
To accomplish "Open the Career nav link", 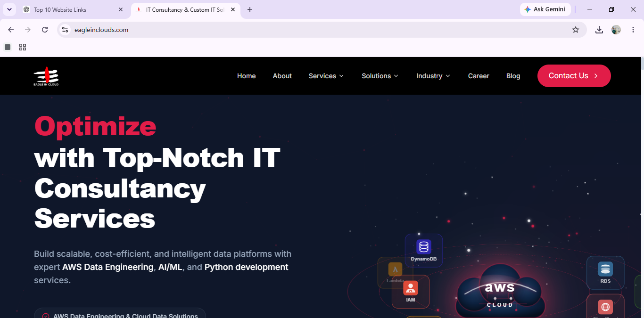I will [x=479, y=76].
